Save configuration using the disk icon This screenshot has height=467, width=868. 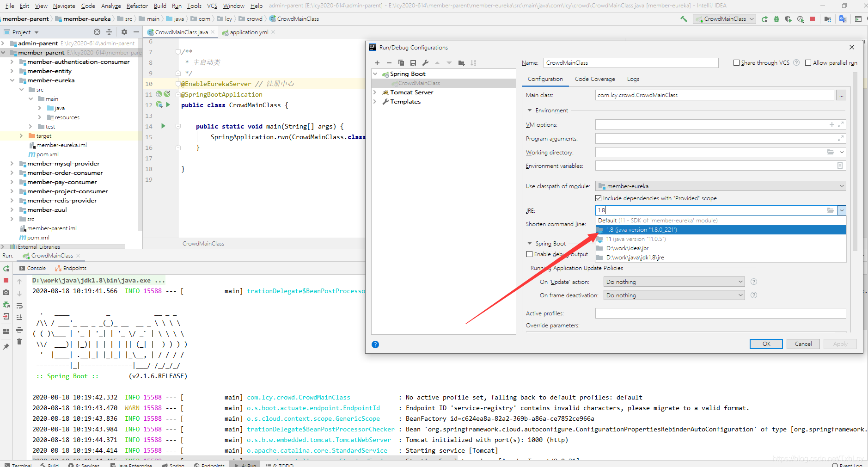[x=413, y=63]
